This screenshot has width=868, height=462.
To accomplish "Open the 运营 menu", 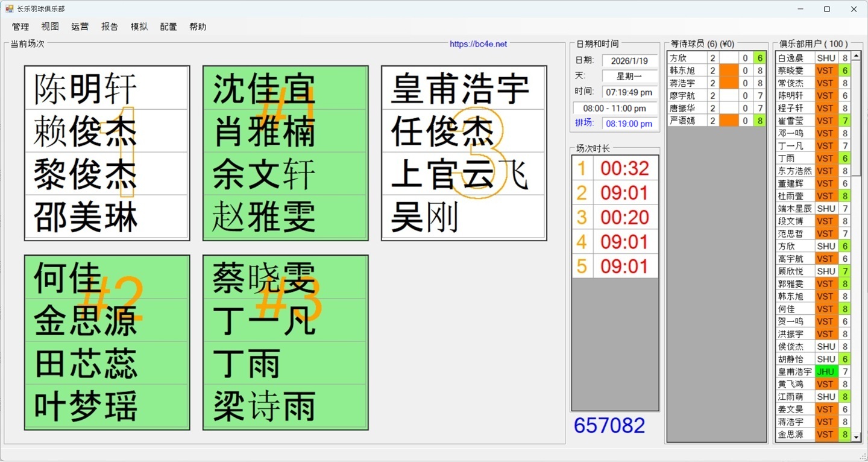I will coord(80,27).
